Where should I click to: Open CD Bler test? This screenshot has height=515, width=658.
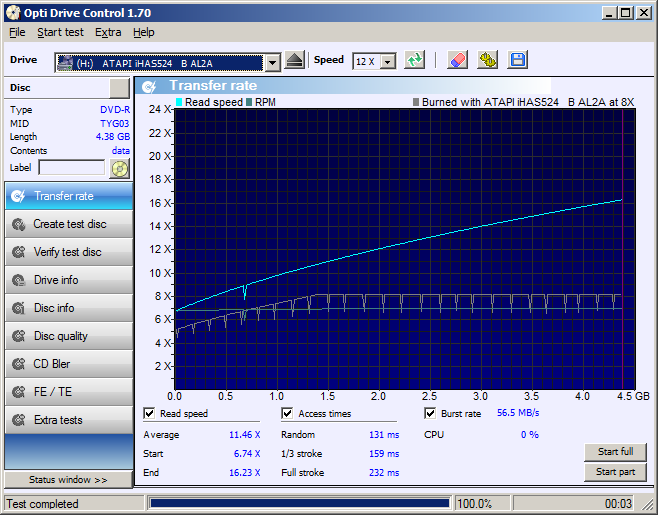pos(69,364)
